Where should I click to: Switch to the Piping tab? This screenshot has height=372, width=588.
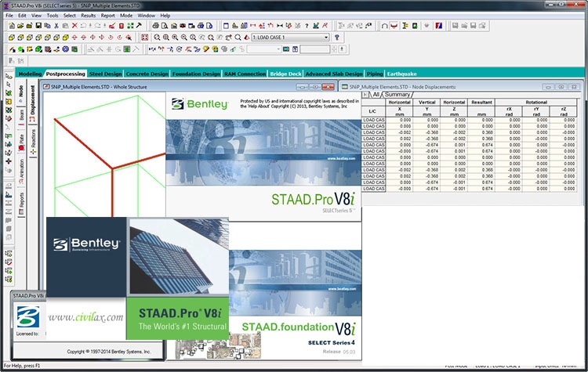pos(375,74)
